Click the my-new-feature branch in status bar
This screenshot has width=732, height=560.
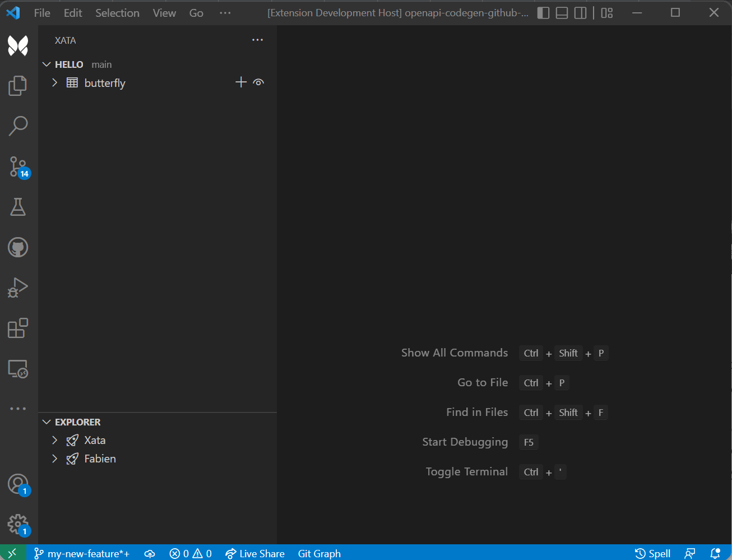pos(82,554)
